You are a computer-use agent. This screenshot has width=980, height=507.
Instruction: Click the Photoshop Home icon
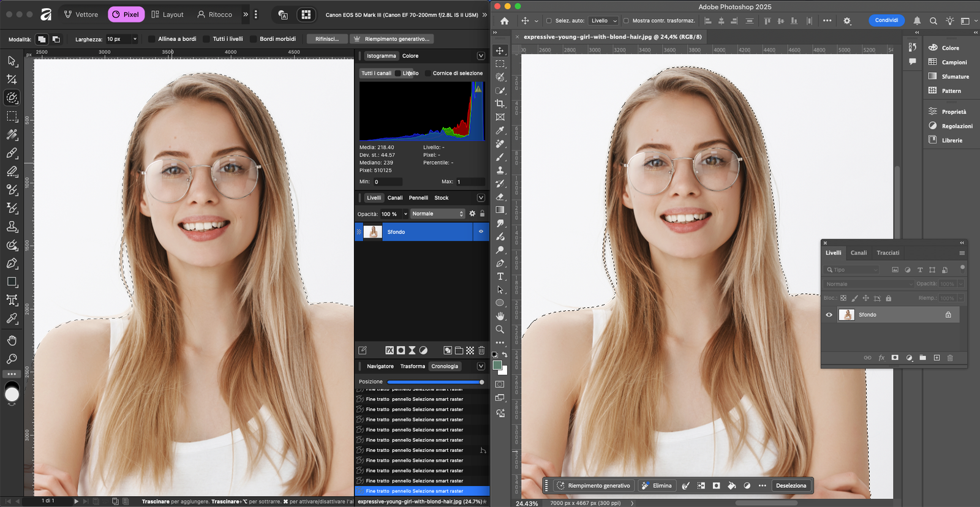click(x=504, y=21)
